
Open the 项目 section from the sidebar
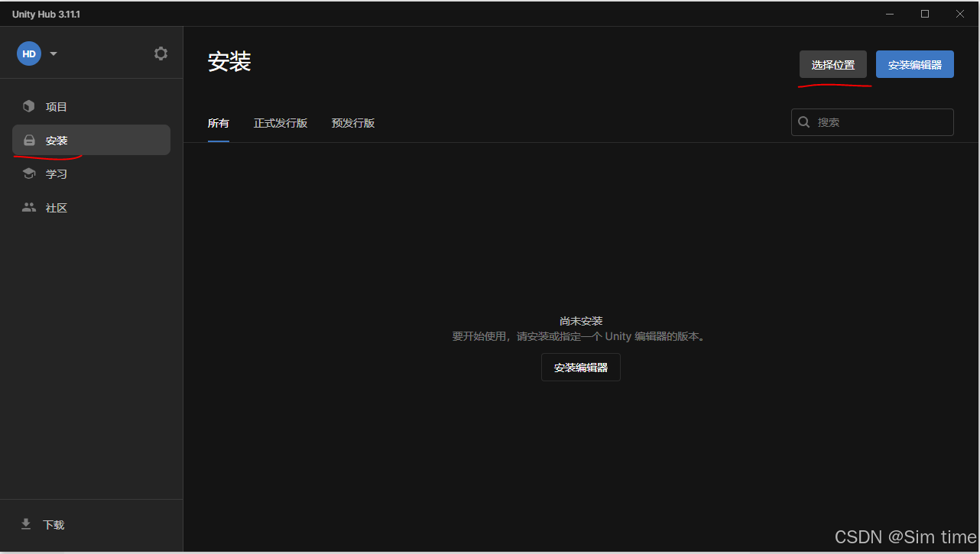click(56, 106)
